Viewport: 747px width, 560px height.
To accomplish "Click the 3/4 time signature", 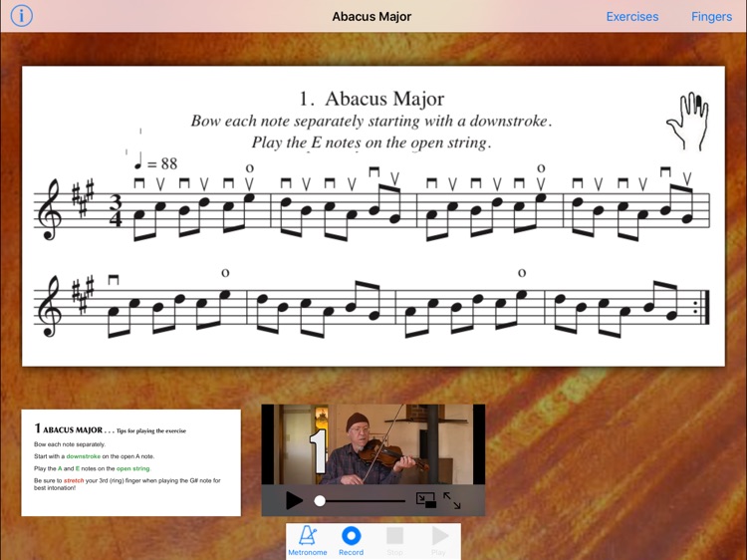I will tap(116, 210).
